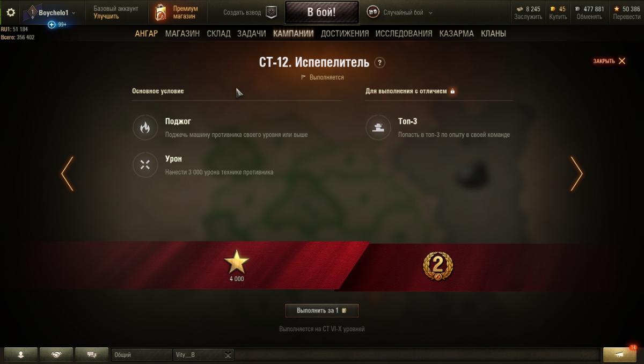Open the ИССЛЕДОВАНИЯ tab

404,33
